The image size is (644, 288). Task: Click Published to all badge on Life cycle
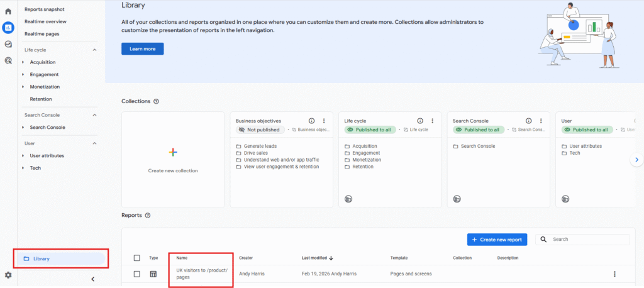click(x=370, y=130)
